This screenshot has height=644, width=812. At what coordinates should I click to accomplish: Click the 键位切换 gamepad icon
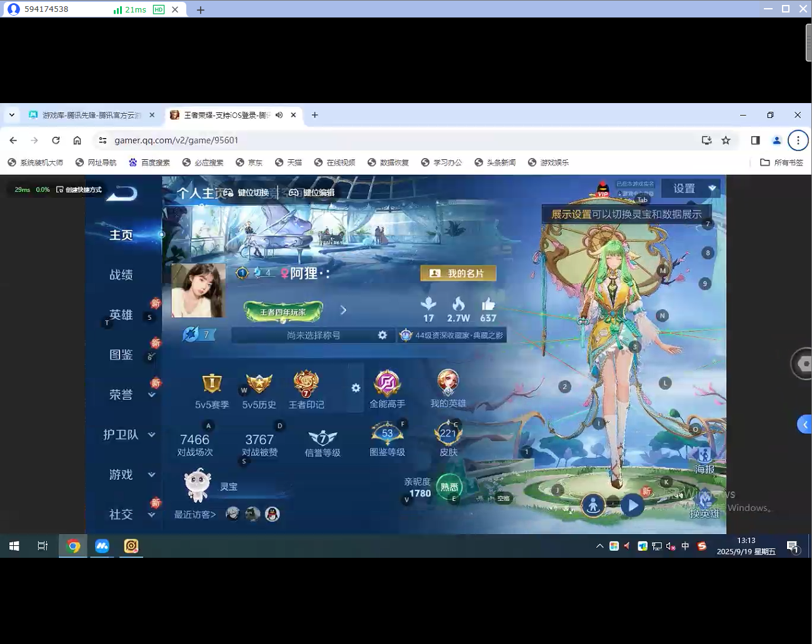228,192
